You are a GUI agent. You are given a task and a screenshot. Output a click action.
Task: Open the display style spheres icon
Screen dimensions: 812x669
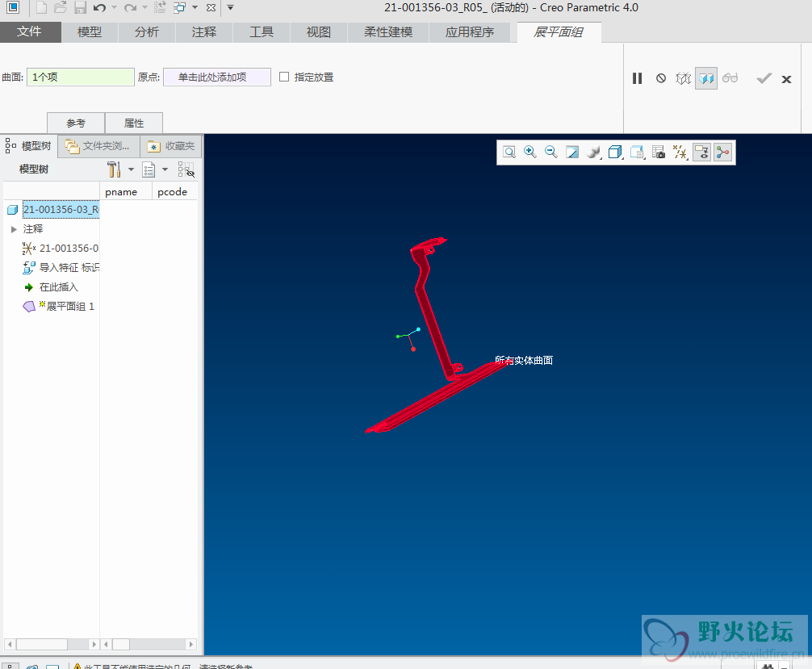tap(594, 153)
